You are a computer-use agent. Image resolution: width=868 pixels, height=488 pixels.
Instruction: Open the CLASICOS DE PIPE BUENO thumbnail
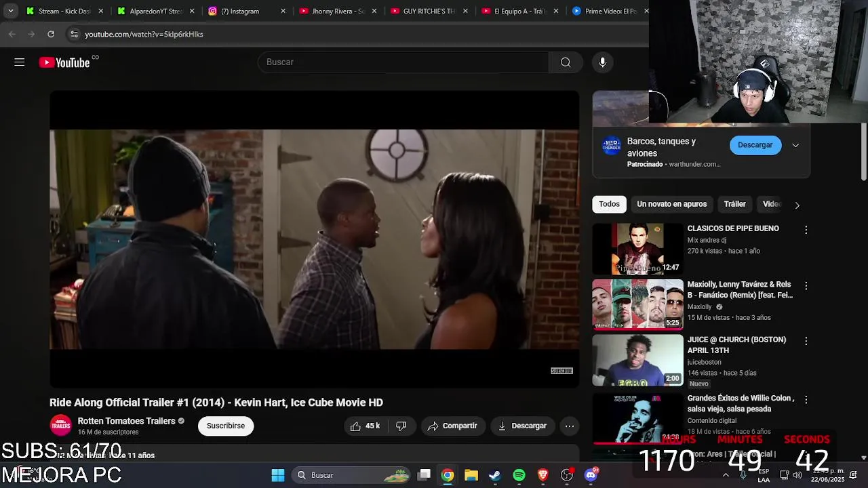coord(637,249)
